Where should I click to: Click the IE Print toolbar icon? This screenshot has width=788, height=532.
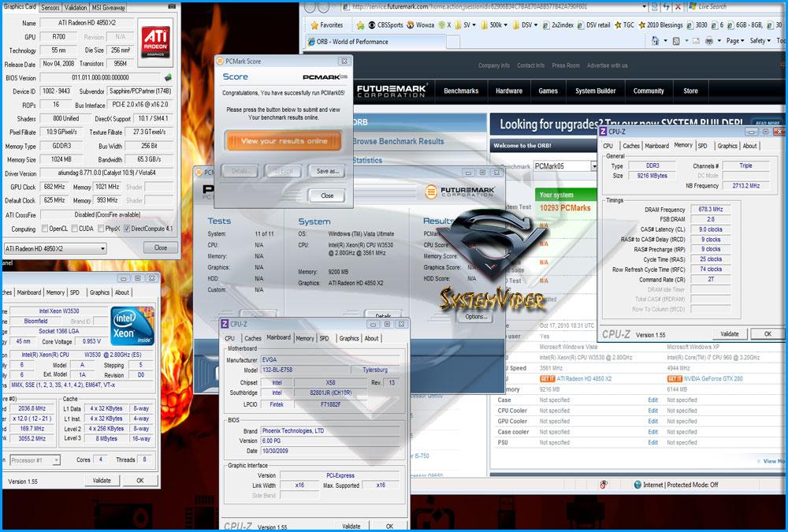click(x=708, y=41)
